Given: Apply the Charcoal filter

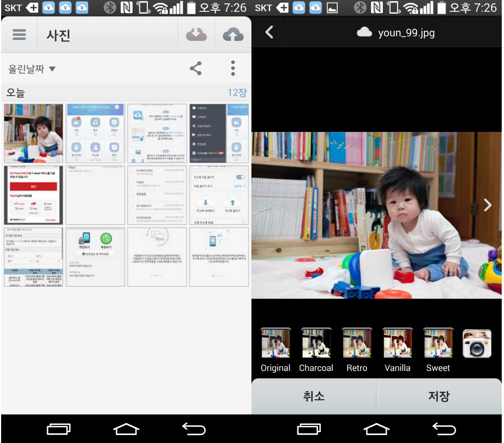Looking at the screenshot, I should click(x=316, y=343).
